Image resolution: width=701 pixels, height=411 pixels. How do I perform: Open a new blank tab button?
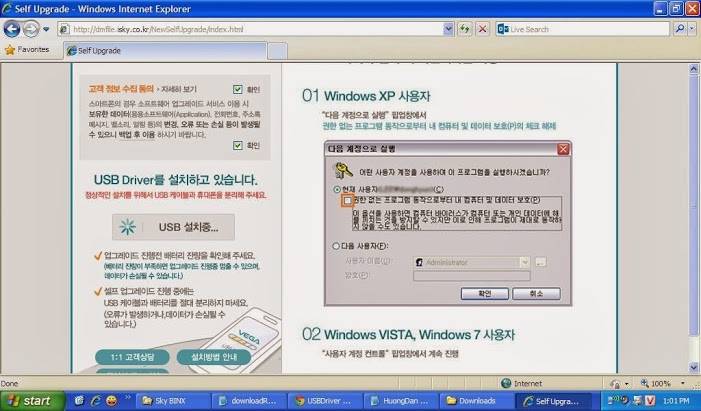[x=277, y=51]
